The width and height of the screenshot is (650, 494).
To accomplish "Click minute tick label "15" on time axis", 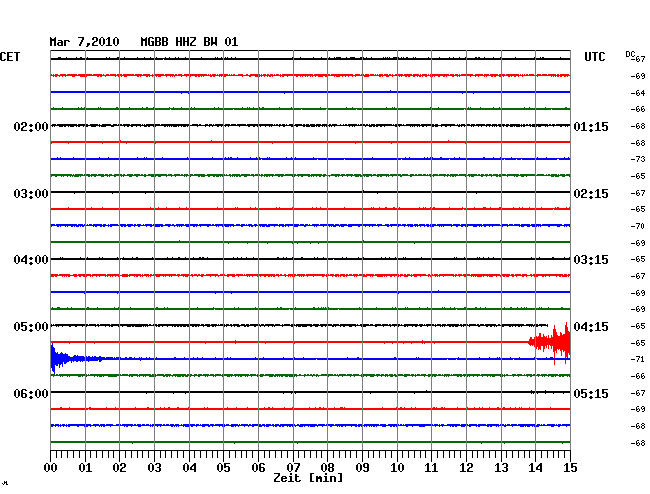I will (570, 468).
